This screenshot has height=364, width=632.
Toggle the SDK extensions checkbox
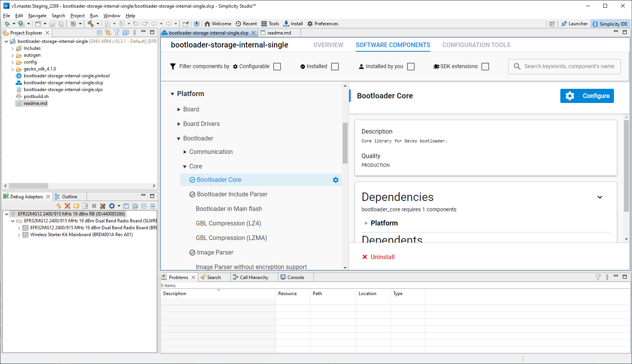click(x=485, y=66)
